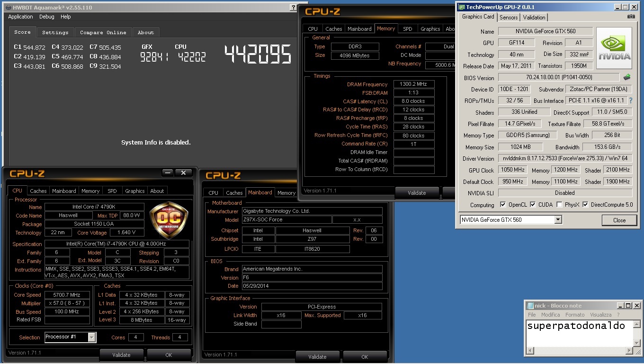Switch to the Compare Online tab
Viewport: 644px width, 364px height.
[103, 32]
